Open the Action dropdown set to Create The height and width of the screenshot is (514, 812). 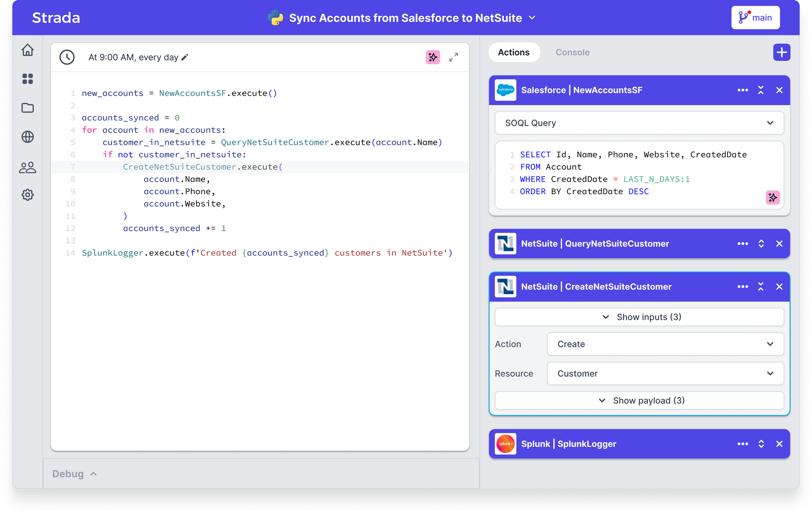click(x=665, y=344)
